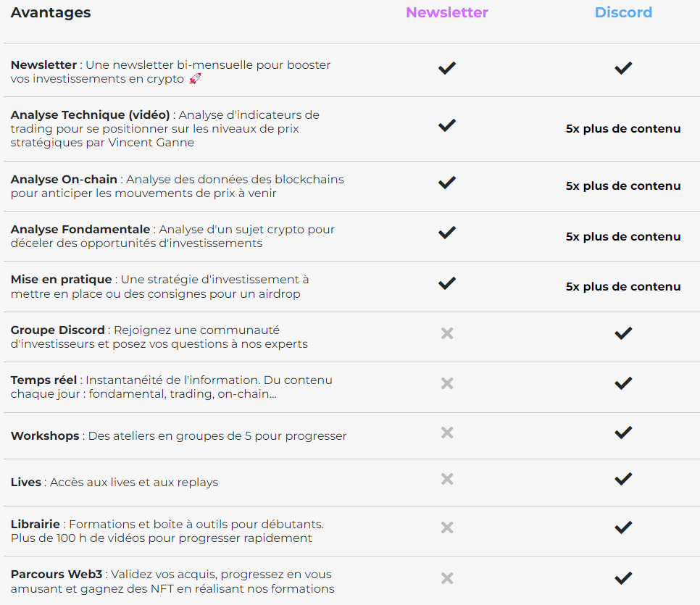
Task: Select the blue Discord column header
Action: coord(623,12)
